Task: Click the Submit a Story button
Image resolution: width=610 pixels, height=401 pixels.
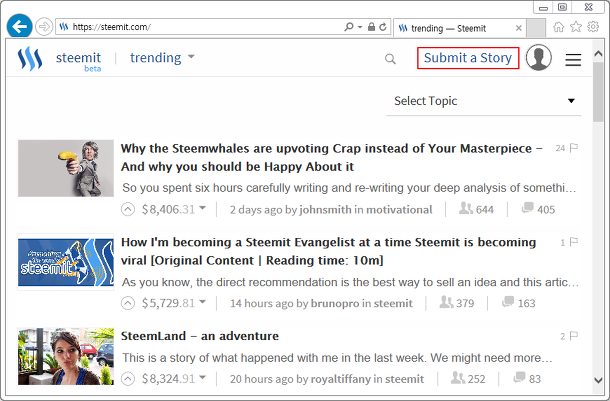Action: pyautogui.click(x=468, y=58)
